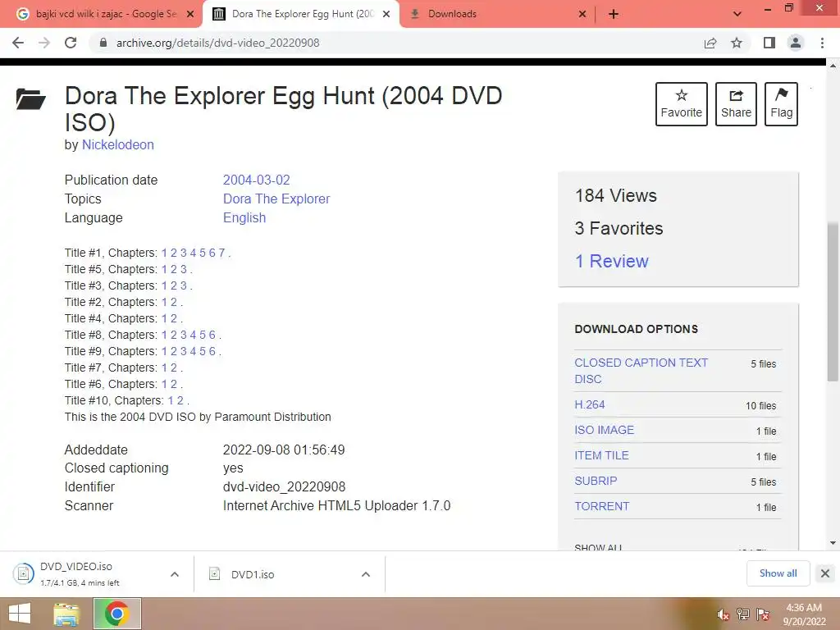Open the Chrome profile avatar
This screenshot has height=630, width=840.
pos(796,43)
